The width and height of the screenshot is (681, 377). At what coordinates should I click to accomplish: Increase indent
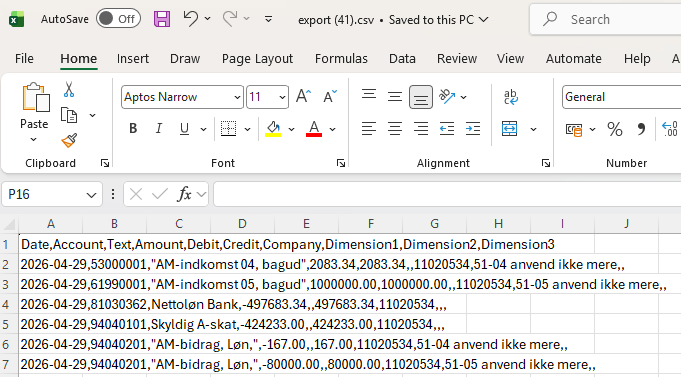point(473,129)
